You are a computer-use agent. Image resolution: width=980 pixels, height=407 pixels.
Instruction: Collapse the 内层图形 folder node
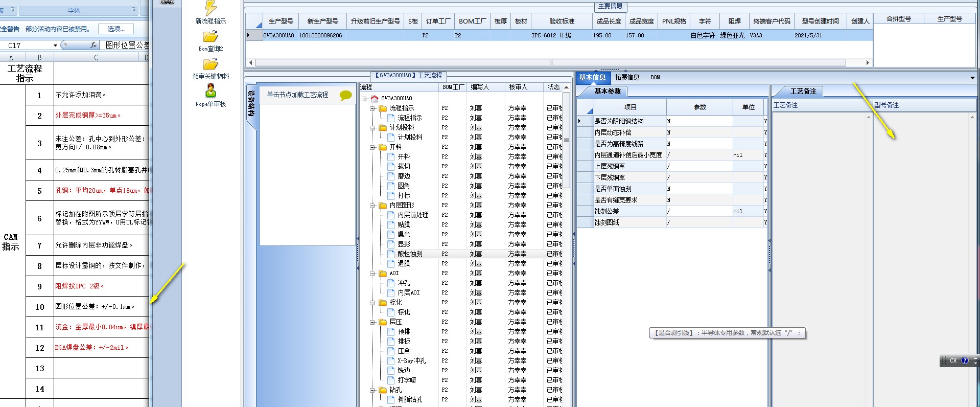[372, 205]
